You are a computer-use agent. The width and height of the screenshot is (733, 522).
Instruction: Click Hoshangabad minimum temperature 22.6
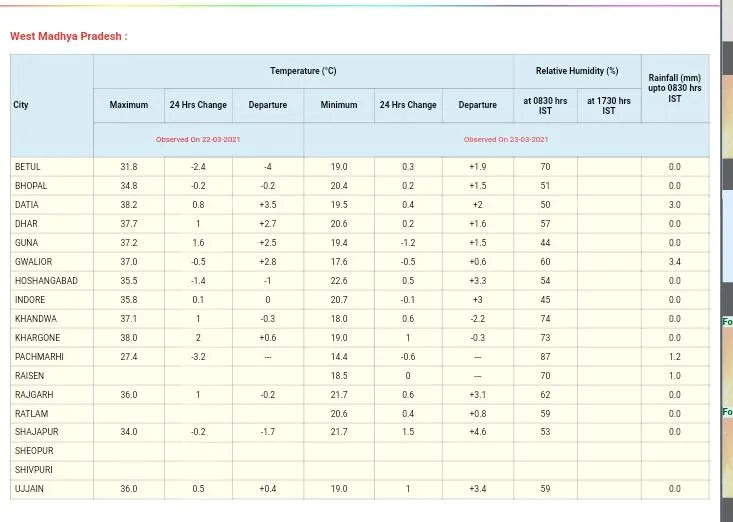[339, 281]
